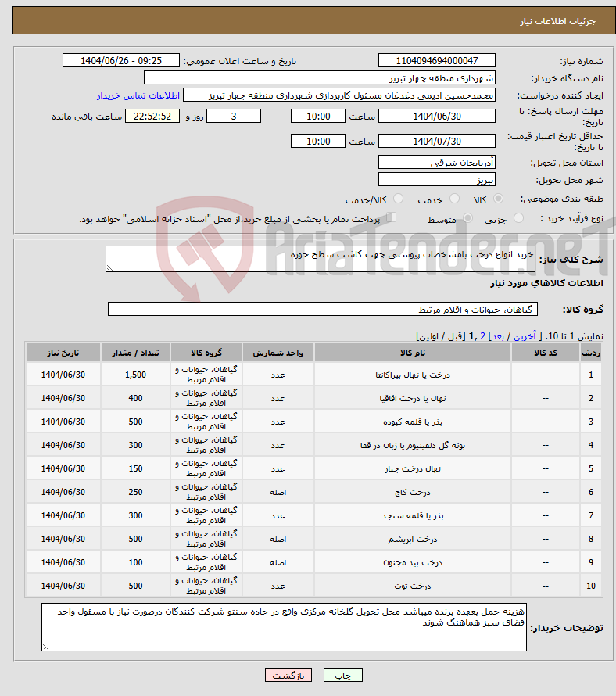Click the item درخت کاج

pyautogui.click(x=413, y=492)
